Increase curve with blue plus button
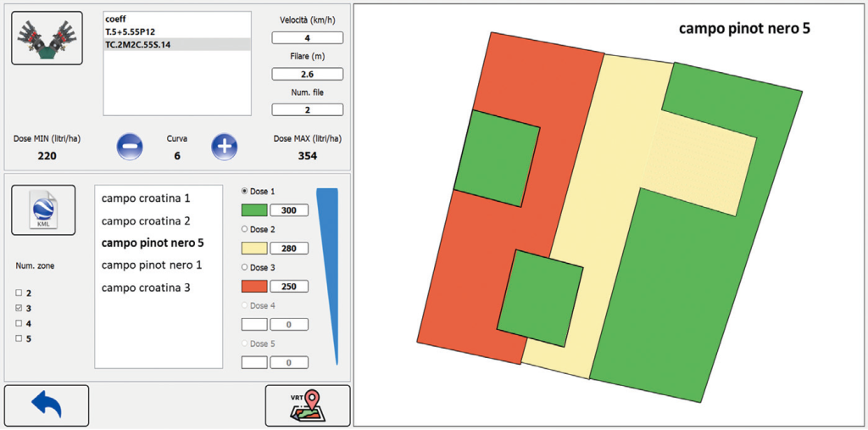This screenshot has width=868, height=430. pyautogui.click(x=224, y=147)
